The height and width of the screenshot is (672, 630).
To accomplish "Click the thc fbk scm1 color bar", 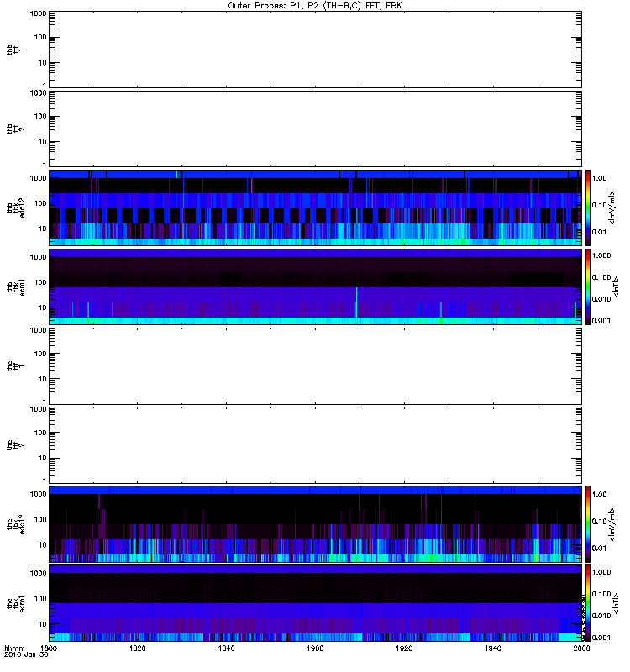I will click(x=588, y=603).
